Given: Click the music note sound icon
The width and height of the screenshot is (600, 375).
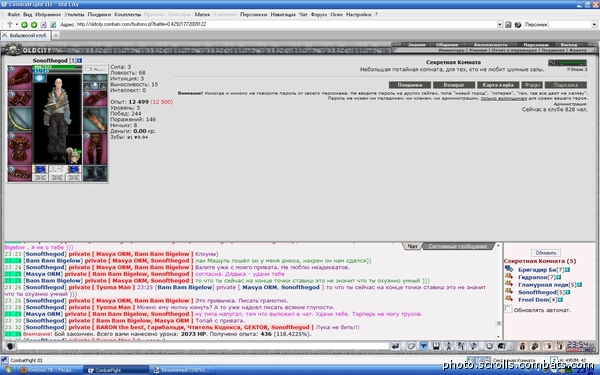Looking at the screenshot, I should point(474,346).
